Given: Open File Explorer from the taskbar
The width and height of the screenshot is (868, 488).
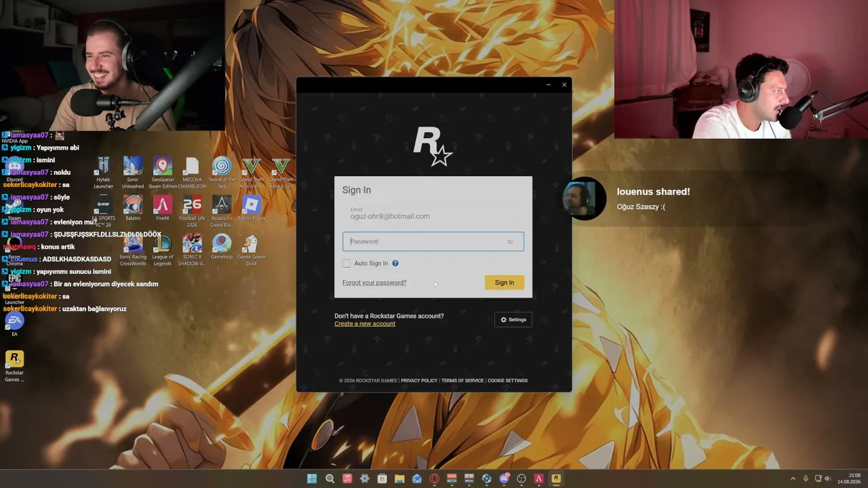Looking at the screenshot, I should tap(399, 479).
